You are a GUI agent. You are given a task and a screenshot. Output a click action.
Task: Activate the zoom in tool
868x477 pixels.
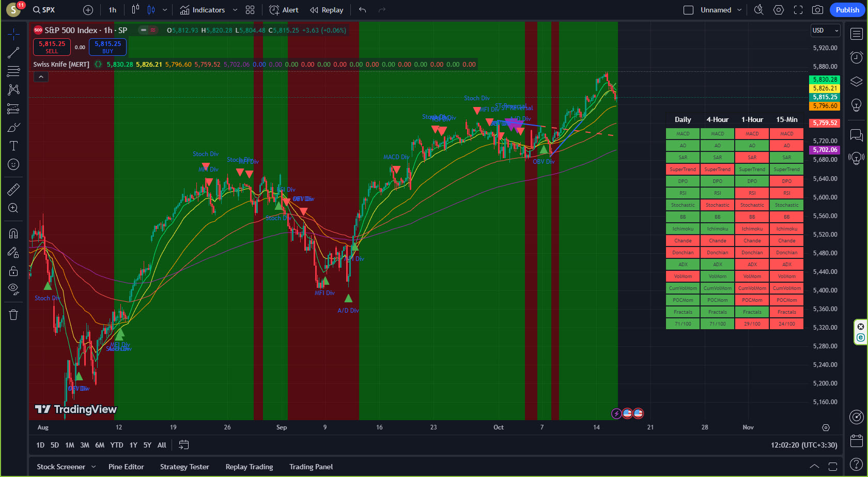pyautogui.click(x=13, y=208)
